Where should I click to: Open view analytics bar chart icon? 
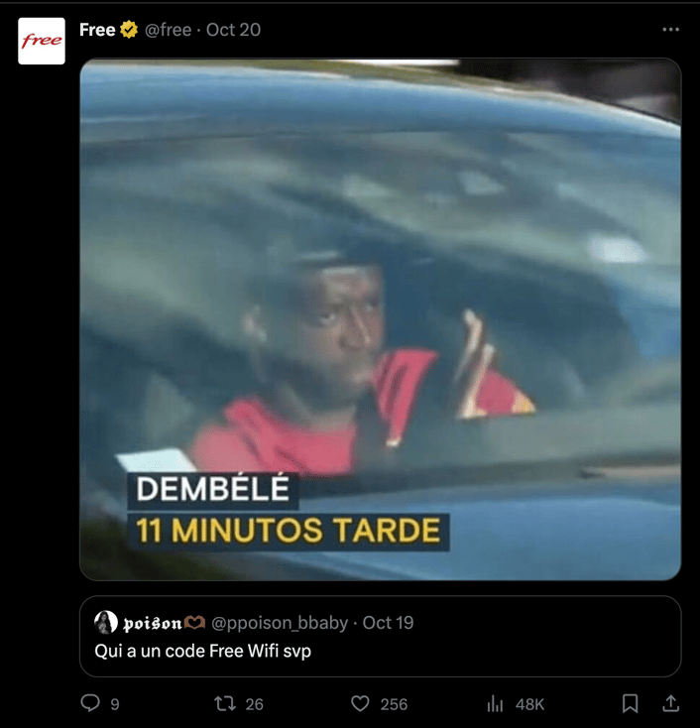point(495,703)
